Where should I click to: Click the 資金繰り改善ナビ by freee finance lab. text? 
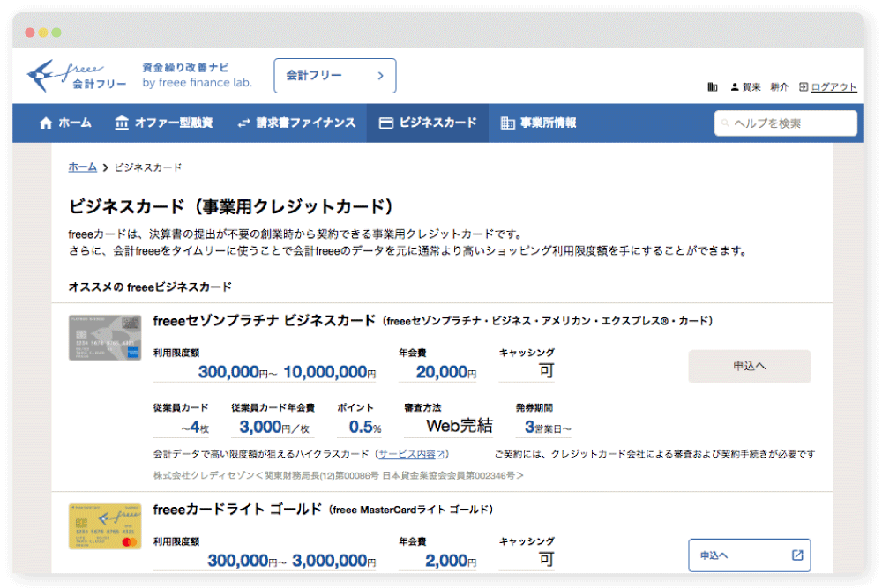point(197,75)
